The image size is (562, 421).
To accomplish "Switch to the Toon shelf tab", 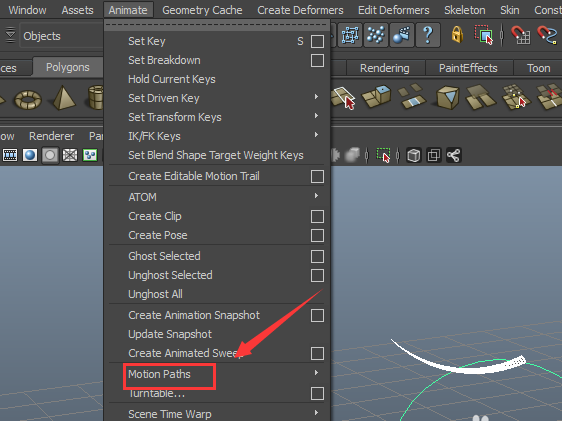I will point(538,68).
